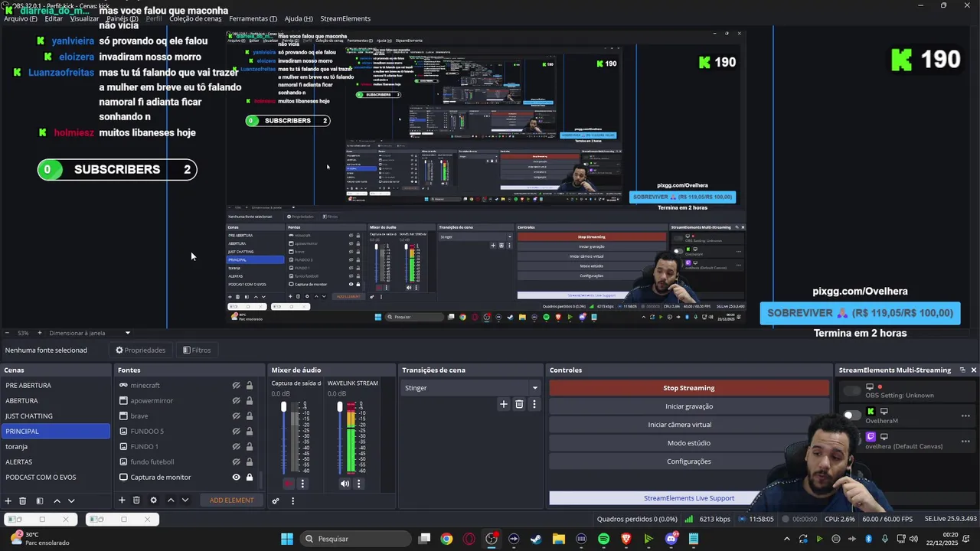This screenshot has height=551, width=980.
Task: Delete selected scene with trash icon in Cenas
Action: (23, 500)
